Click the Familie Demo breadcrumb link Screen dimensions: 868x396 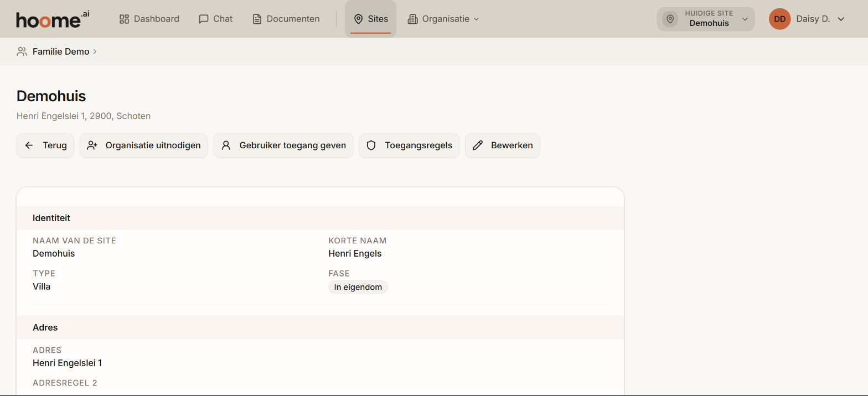click(x=61, y=51)
